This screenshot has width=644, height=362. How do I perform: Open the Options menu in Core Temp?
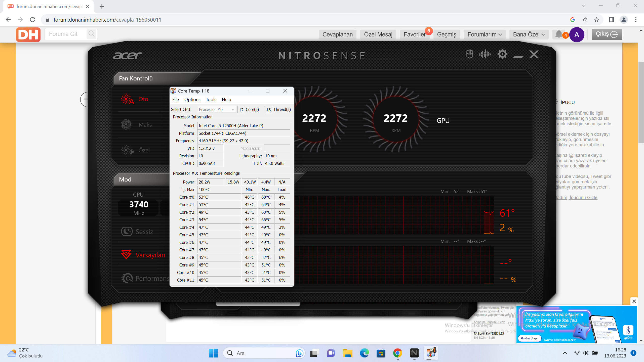click(x=192, y=100)
